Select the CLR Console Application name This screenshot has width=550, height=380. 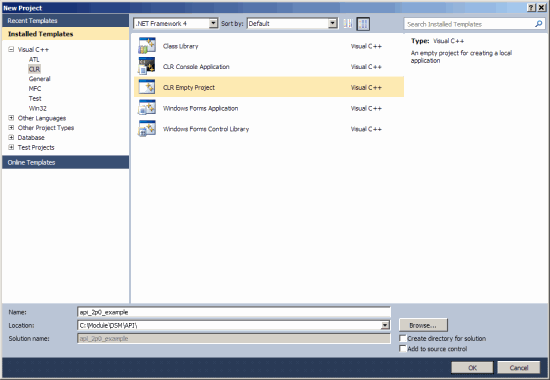[196, 67]
